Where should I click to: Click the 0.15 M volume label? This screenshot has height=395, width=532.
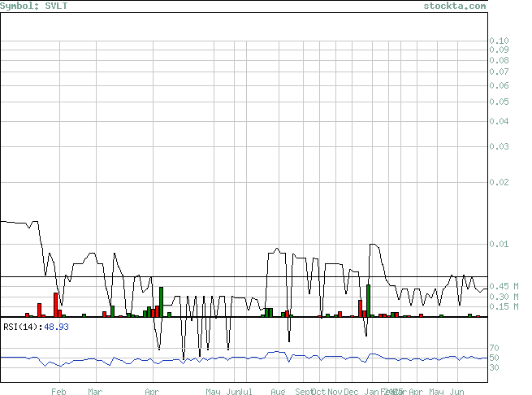pos(504,306)
